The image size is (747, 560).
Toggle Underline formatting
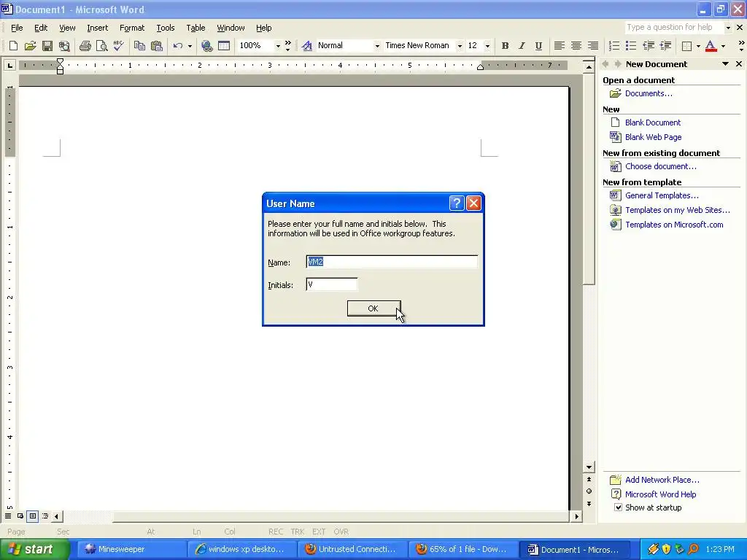point(538,46)
